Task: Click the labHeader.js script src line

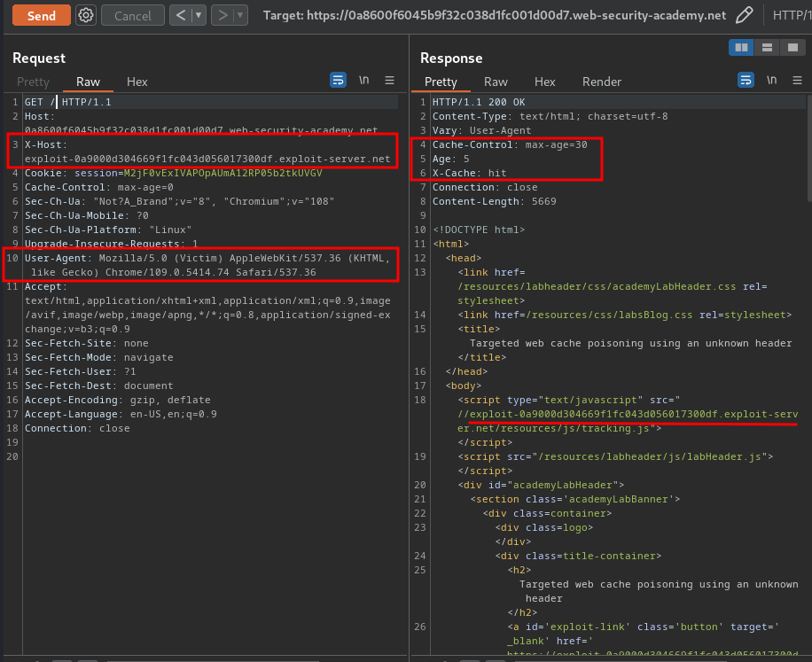Action: (x=615, y=456)
